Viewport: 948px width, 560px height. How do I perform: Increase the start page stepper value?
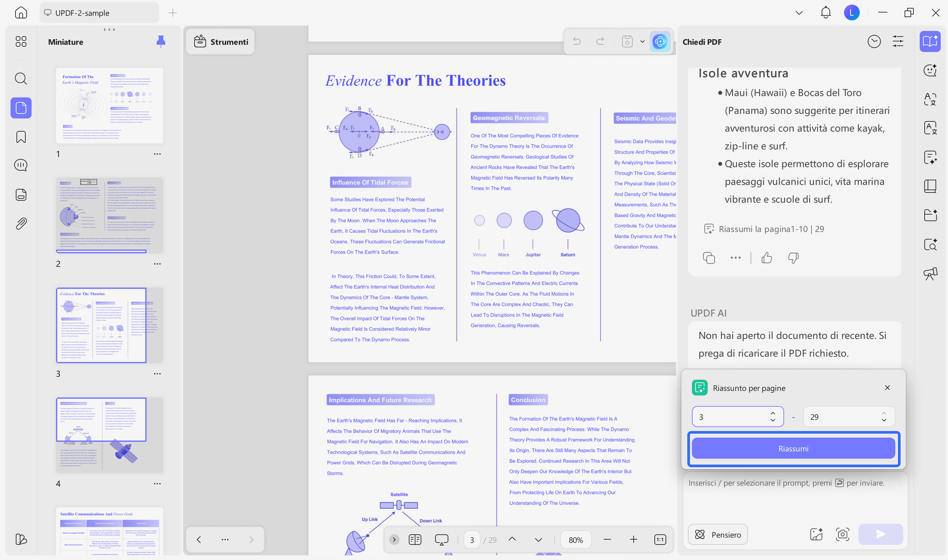tap(773, 413)
